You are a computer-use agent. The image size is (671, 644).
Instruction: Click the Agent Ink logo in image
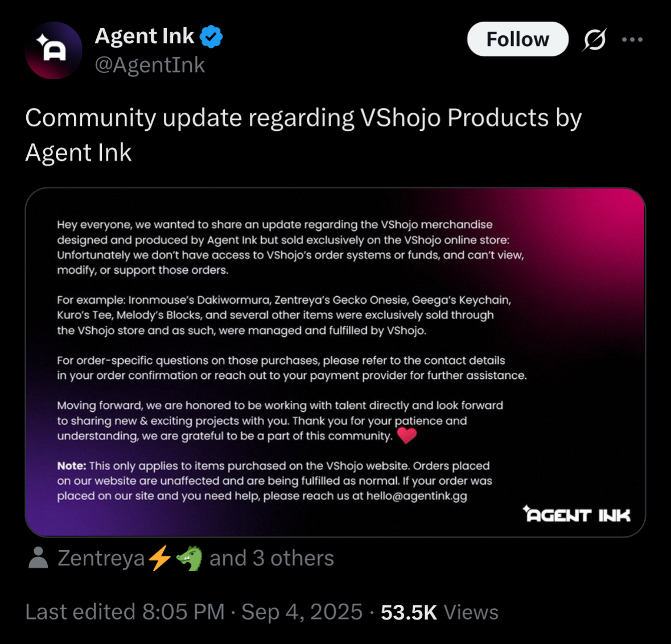[x=577, y=514]
